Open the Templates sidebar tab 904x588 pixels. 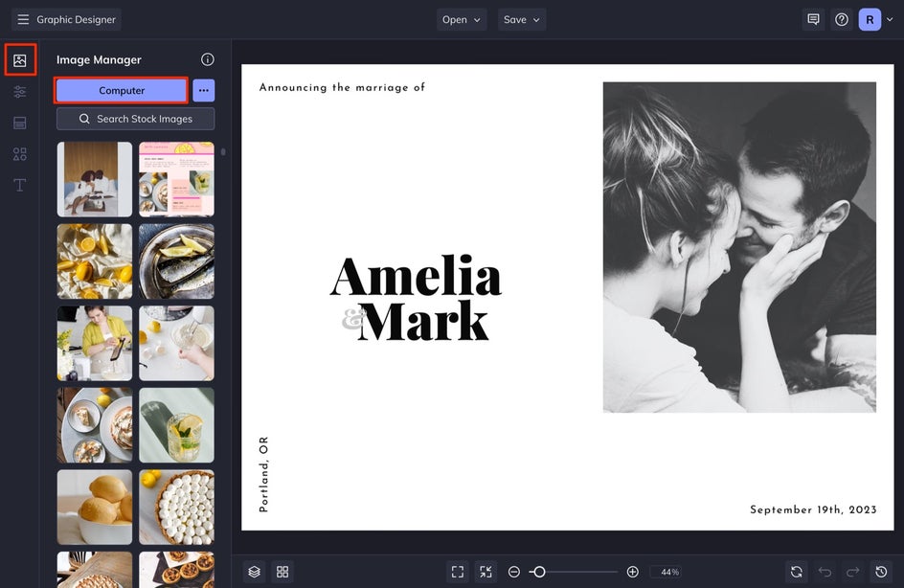click(x=19, y=123)
